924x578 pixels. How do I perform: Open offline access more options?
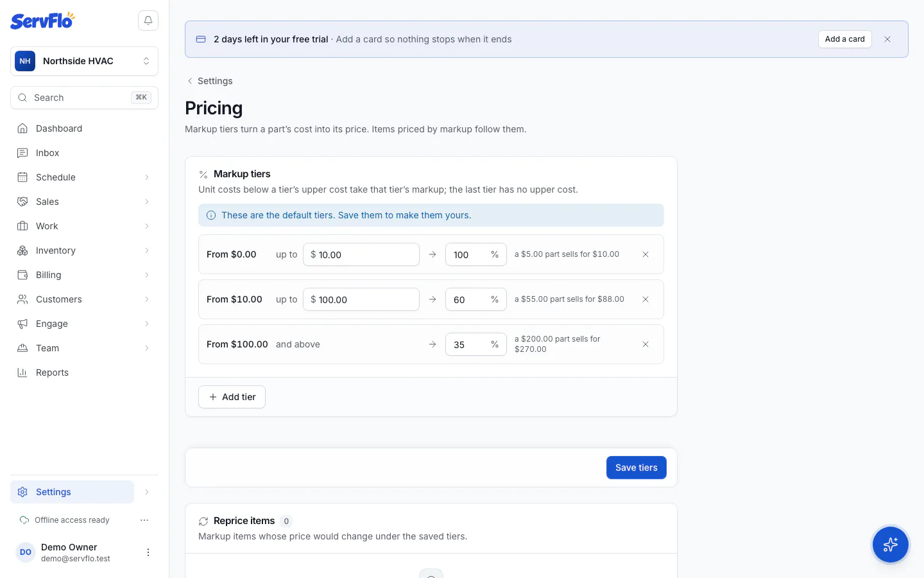(144, 520)
